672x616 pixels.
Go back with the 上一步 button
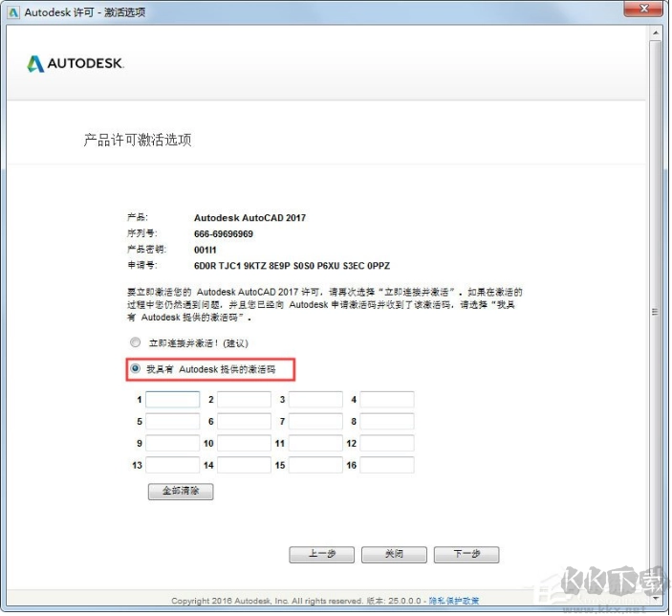321,555
